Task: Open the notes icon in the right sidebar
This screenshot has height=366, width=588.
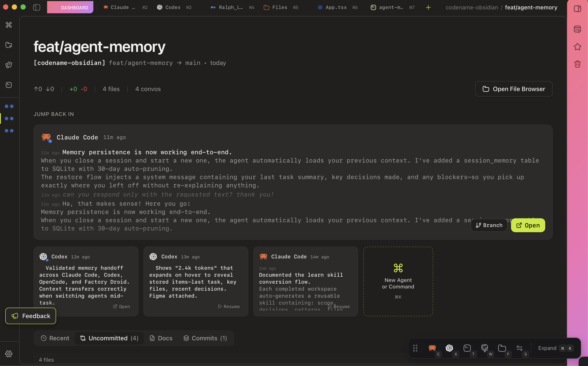Action: point(578,29)
